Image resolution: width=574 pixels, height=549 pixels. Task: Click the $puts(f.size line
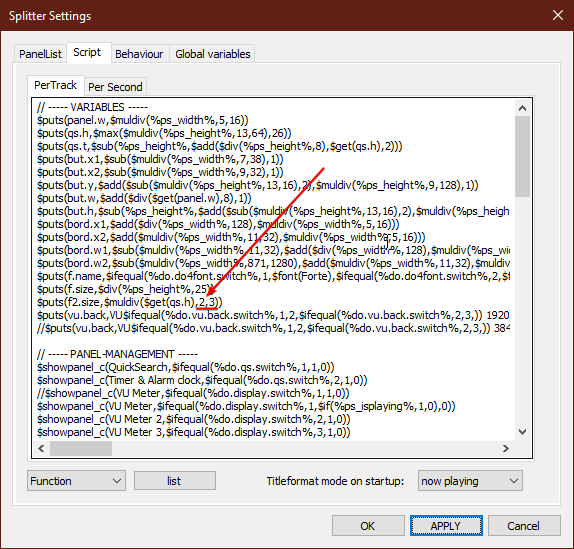(x=125, y=289)
